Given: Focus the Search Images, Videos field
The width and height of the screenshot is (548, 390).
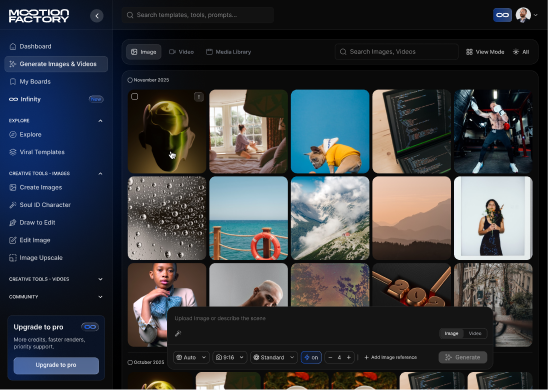Looking at the screenshot, I should [397, 52].
